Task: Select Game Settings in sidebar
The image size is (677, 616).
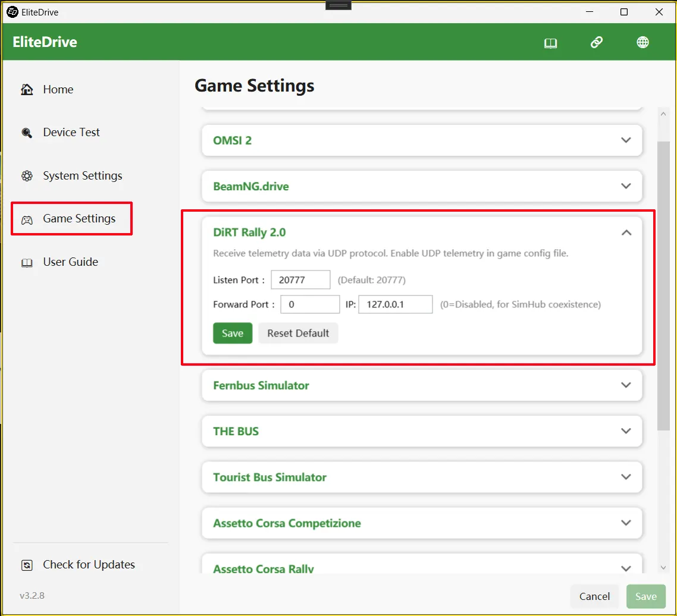Action: coord(79,218)
